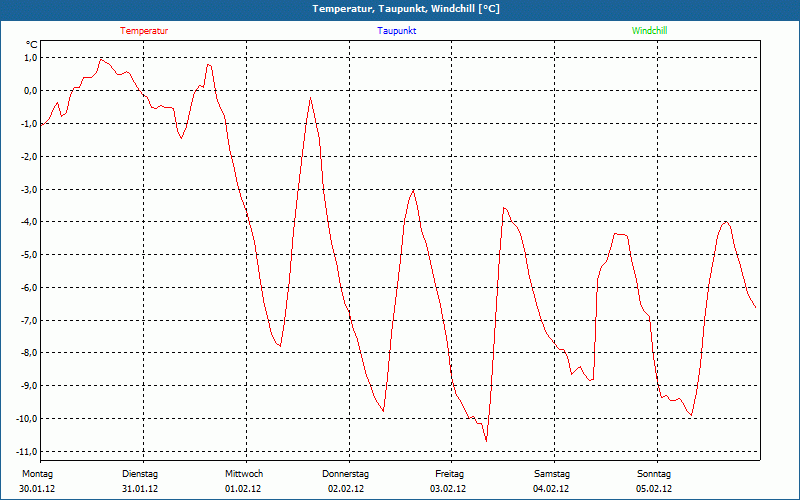
Task: Click the -1,0 axis tick label
Action: point(29,123)
